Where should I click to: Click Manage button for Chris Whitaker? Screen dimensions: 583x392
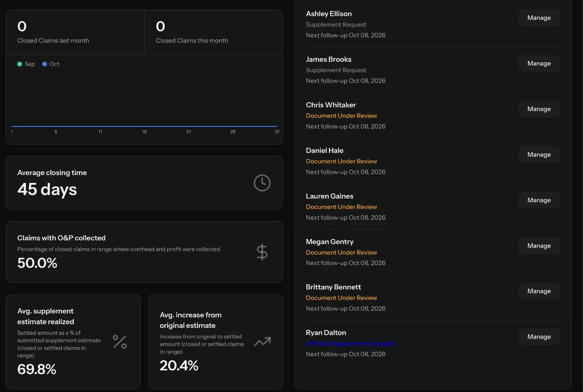[539, 109]
